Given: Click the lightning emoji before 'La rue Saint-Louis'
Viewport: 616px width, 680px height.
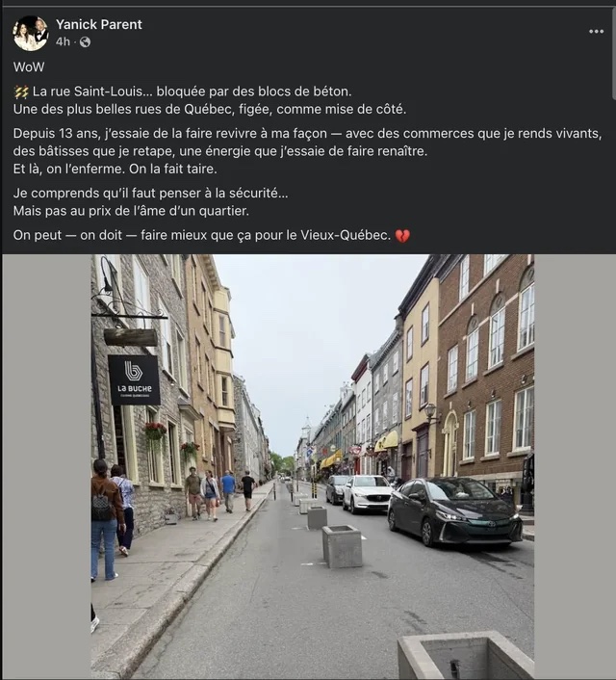Looking at the screenshot, I should (x=21, y=92).
